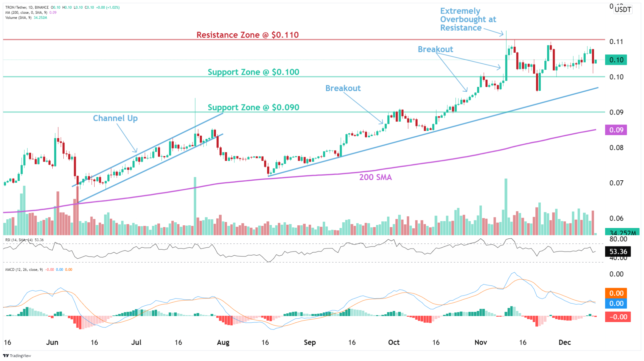Click the green current price tag 0.10
The width and height of the screenshot is (644, 361).
click(616, 60)
